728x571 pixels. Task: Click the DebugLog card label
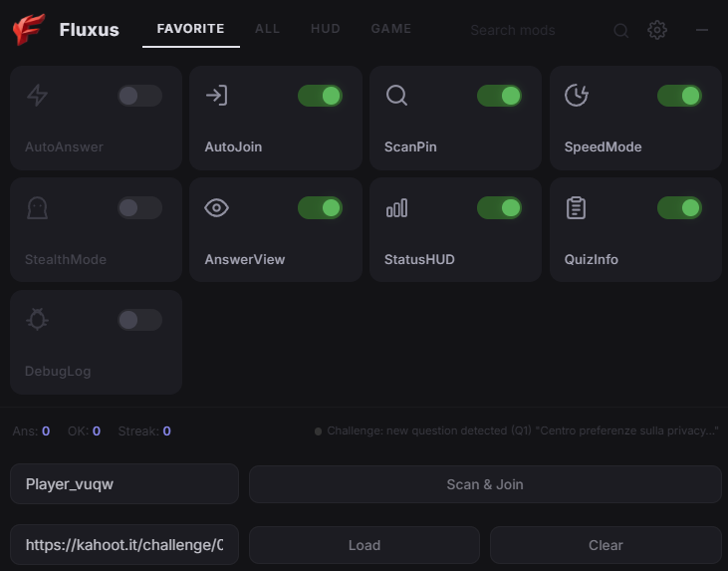58,372
